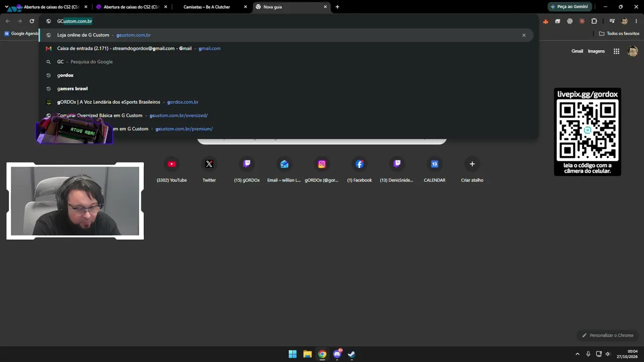Open the Imagens link

point(596,51)
